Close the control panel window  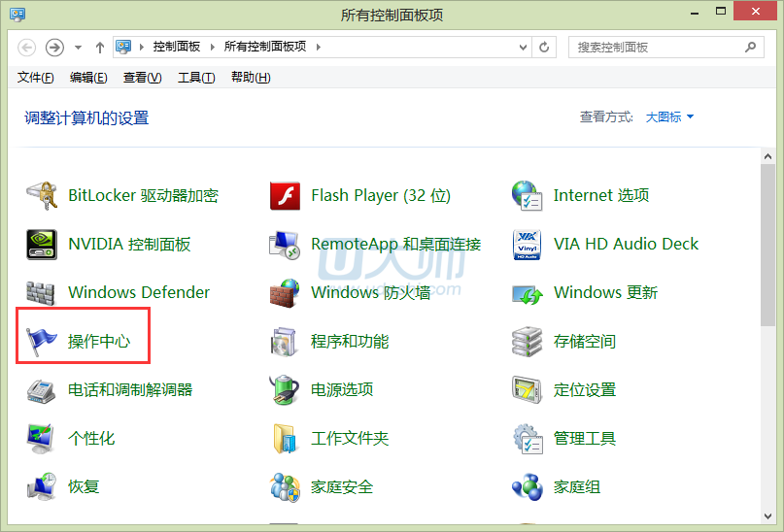(755, 11)
